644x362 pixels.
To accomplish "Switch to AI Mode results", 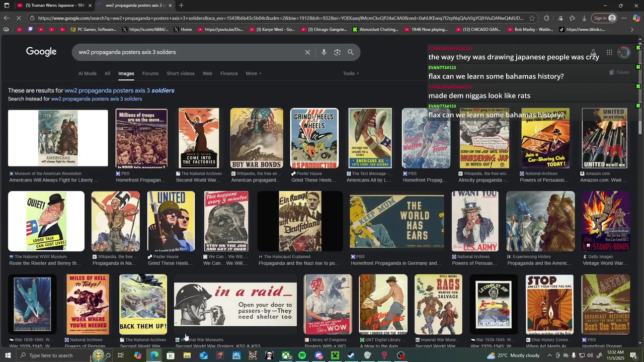I will tap(87, 73).
